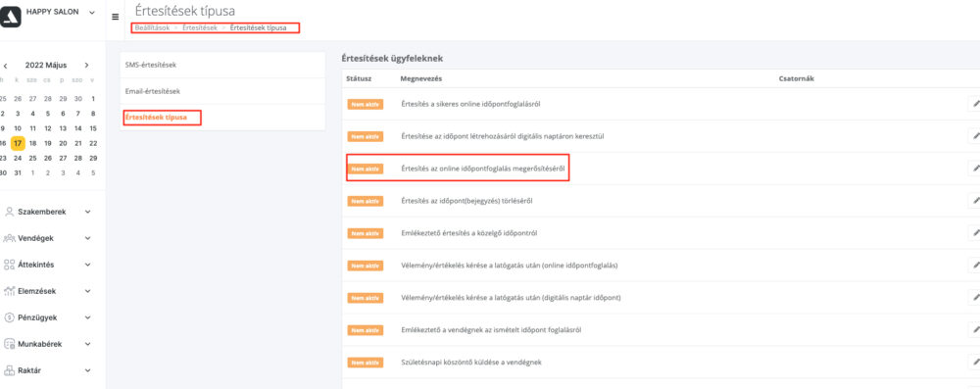The image size is (980, 389).
Task: Edit online időpontfoglalás megerősítéséről notification
Action: click(974, 169)
